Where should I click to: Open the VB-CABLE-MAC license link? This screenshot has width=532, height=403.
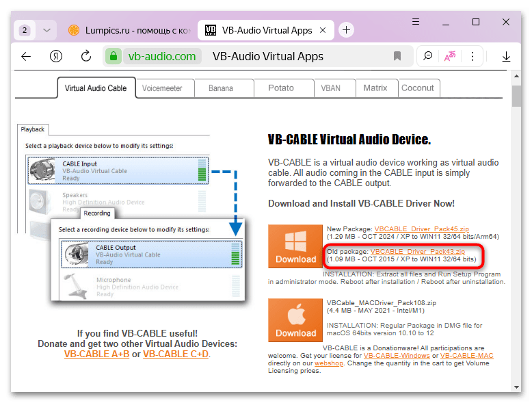click(467, 356)
